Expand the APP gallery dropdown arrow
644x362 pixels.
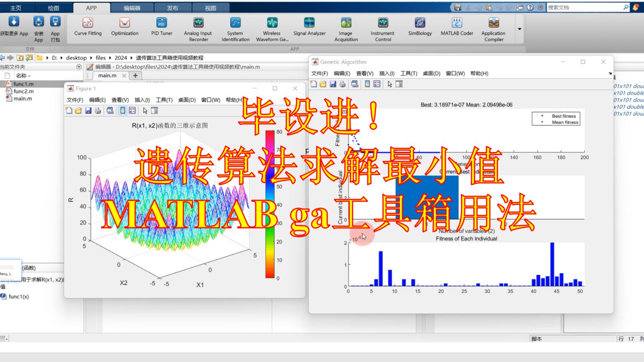pyautogui.click(x=519, y=29)
